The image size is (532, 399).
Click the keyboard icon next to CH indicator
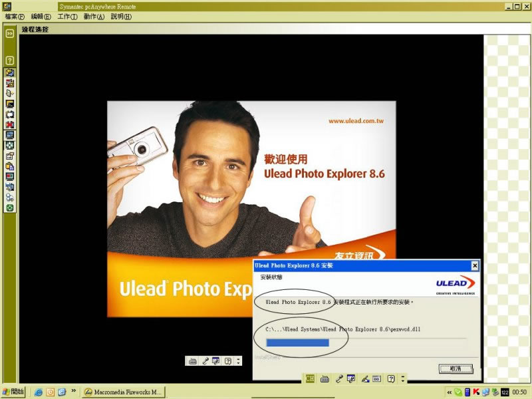click(x=325, y=378)
